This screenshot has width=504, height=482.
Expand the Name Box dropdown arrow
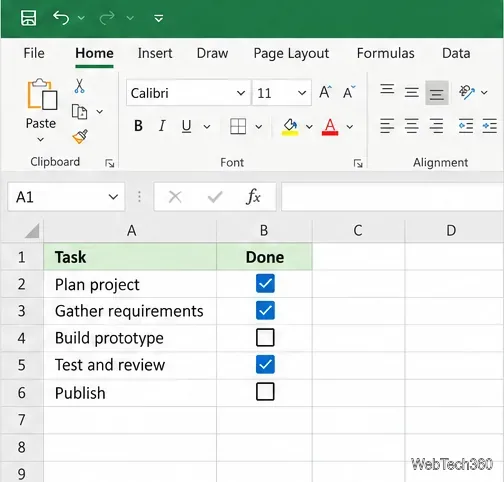pos(113,197)
